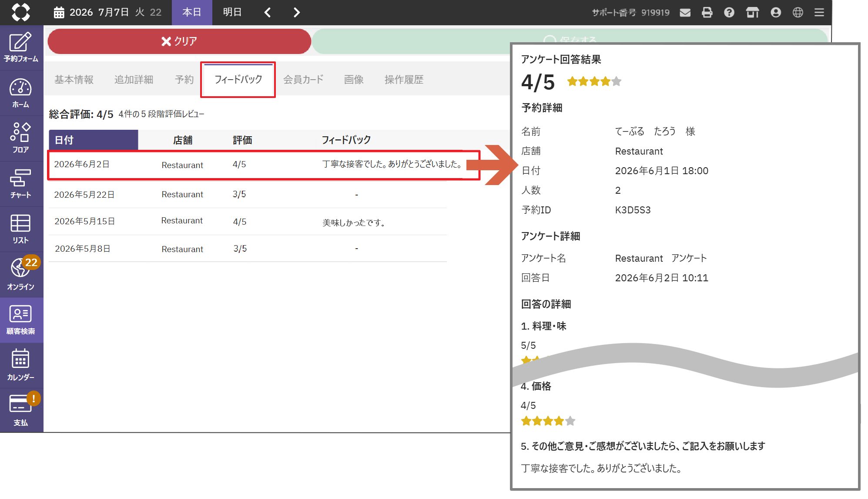The image size is (868, 499).
Task: Open the language globe selector
Action: [798, 13]
